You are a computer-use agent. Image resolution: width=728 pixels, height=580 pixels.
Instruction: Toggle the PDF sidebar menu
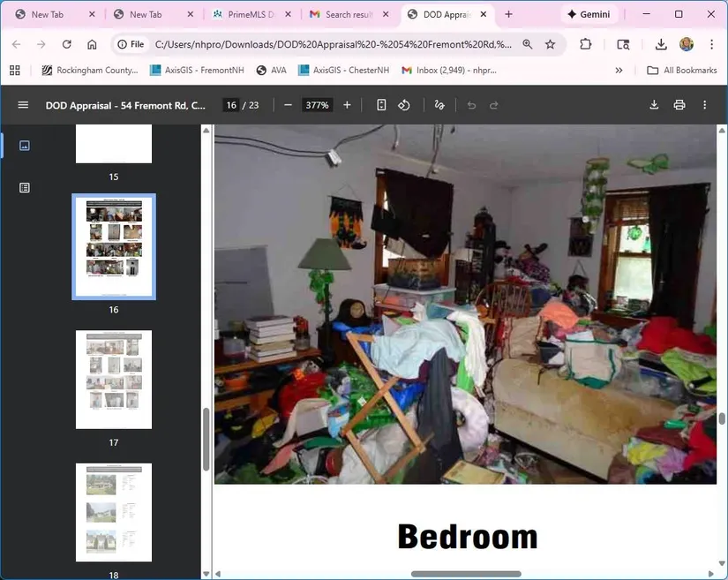coord(23,105)
